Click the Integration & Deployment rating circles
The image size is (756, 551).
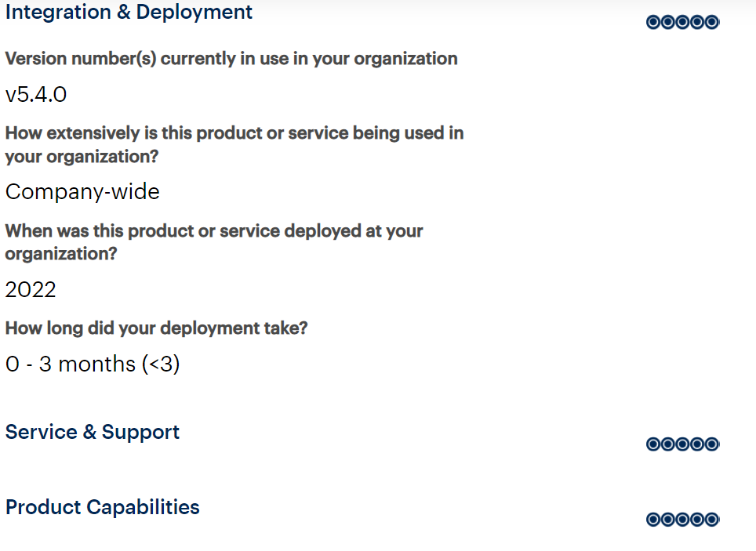(683, 22)
